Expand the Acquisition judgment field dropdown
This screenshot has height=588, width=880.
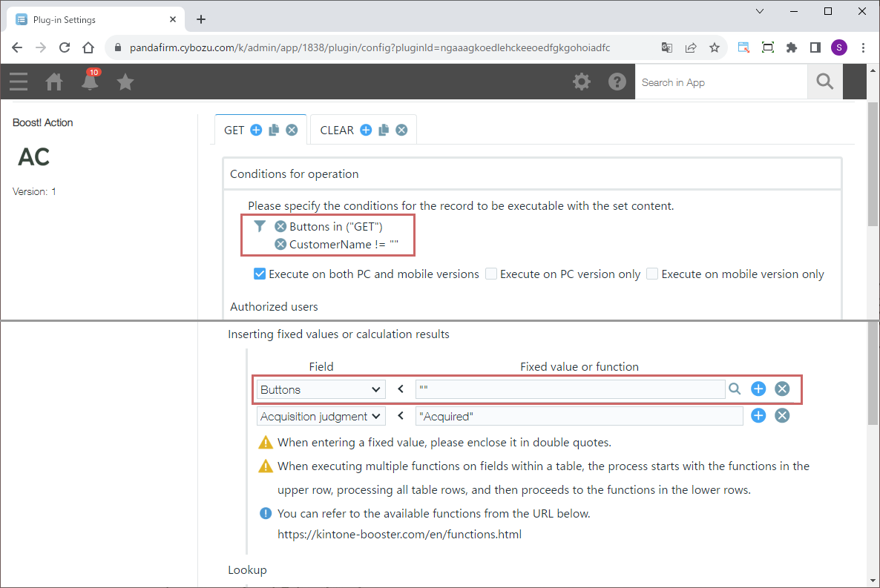point(321,416)
